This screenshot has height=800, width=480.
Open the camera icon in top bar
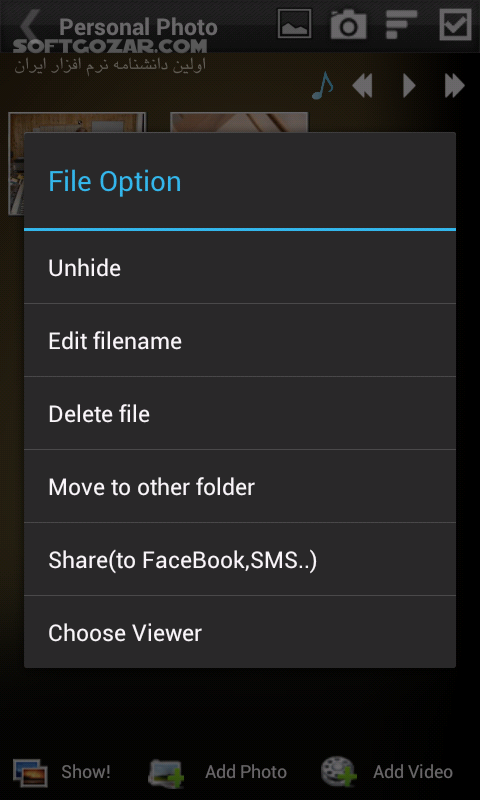click(348, 24)
